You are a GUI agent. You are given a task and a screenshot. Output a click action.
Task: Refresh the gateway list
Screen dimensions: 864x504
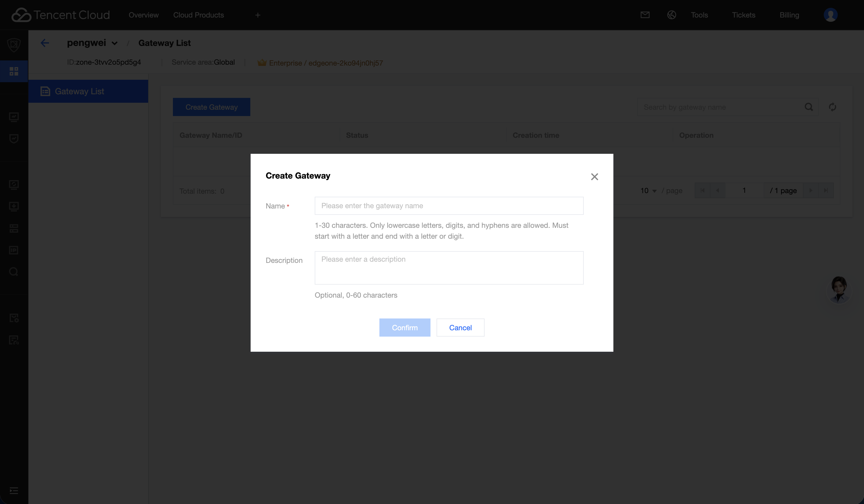coord(833,107)
